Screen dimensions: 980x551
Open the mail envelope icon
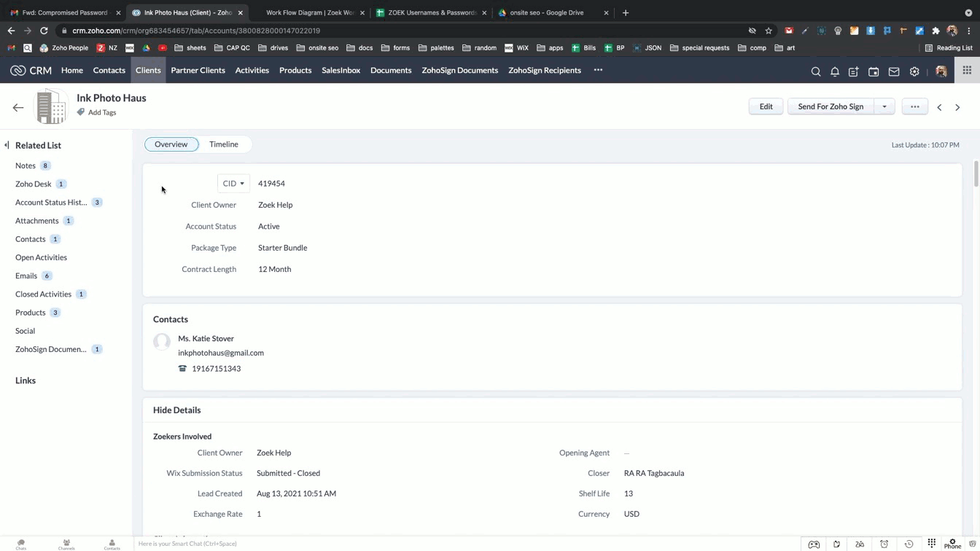[894, 71]
